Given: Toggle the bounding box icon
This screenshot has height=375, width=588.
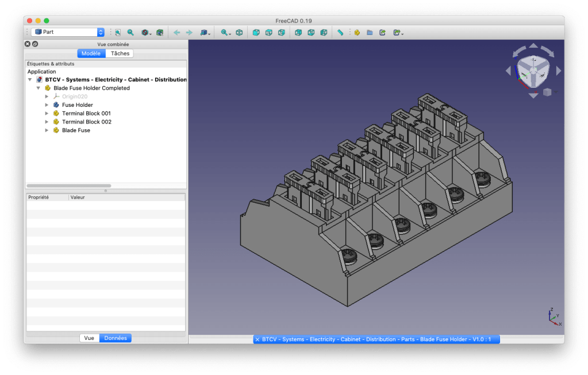Looking at the screenshot, I should pos(160,33).
